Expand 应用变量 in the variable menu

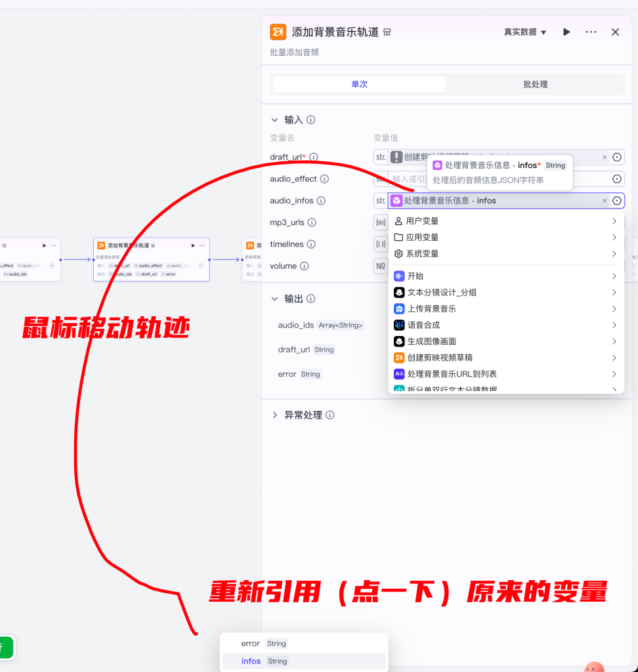coord(506,238)
